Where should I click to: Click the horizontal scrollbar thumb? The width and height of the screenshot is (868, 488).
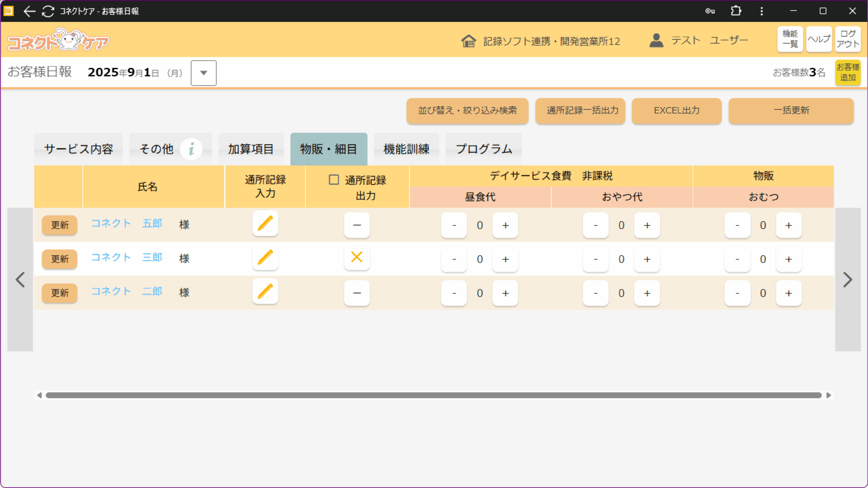coord(433,395)
